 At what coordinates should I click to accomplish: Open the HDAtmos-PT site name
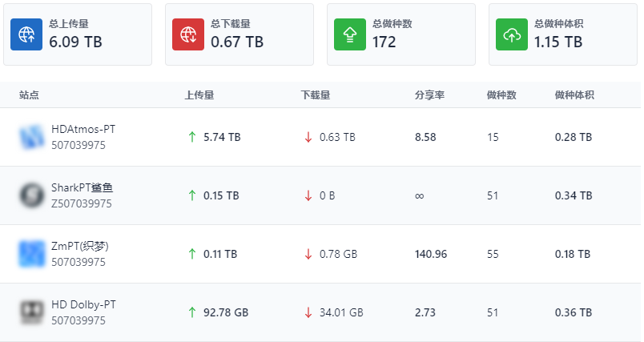(83, 129)
